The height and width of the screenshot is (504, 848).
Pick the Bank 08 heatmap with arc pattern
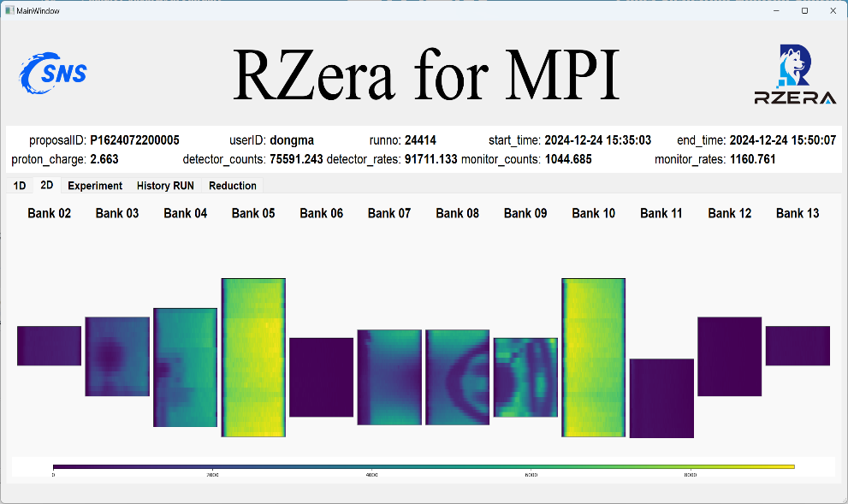click(458, 377)
